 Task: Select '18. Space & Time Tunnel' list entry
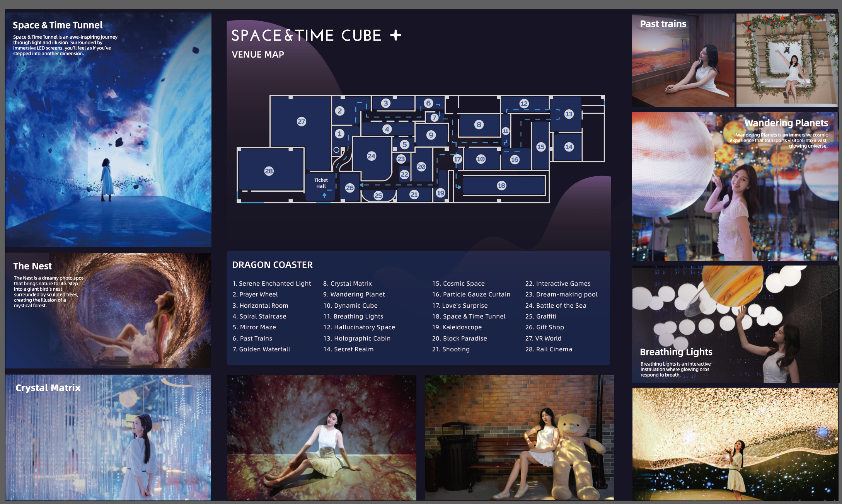click(469, 316)
